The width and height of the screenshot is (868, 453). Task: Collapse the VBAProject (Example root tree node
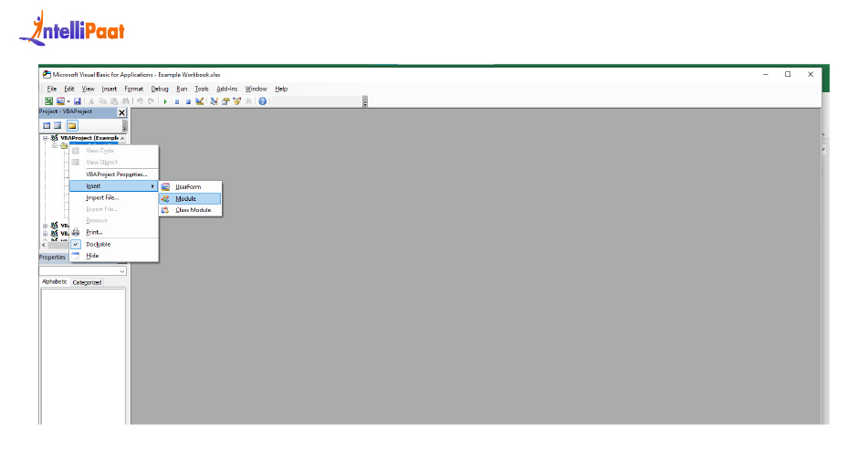pos(46,138)
